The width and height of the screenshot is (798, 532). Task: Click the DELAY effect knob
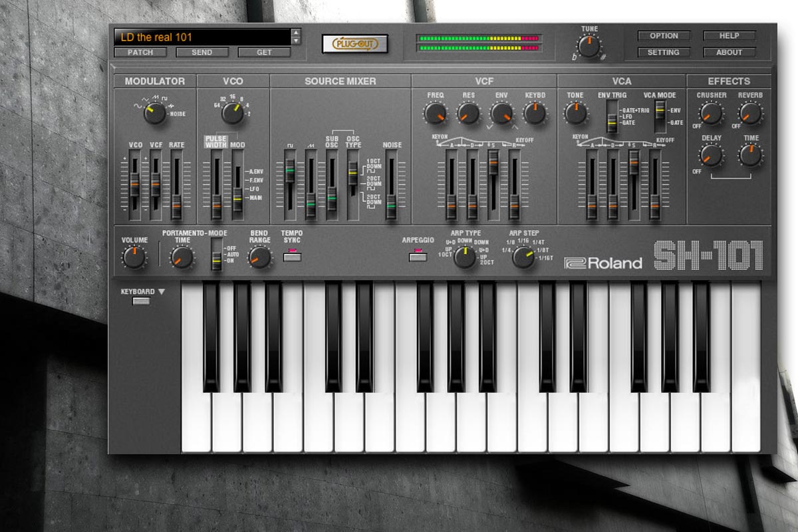[x=711, y=156]
